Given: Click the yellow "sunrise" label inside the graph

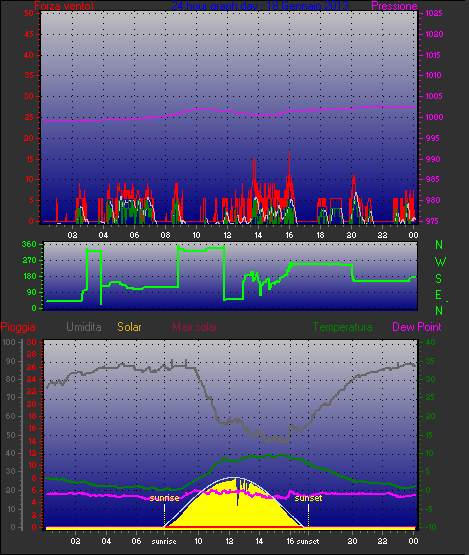Looking at the screenshot, I should [164, 498].
